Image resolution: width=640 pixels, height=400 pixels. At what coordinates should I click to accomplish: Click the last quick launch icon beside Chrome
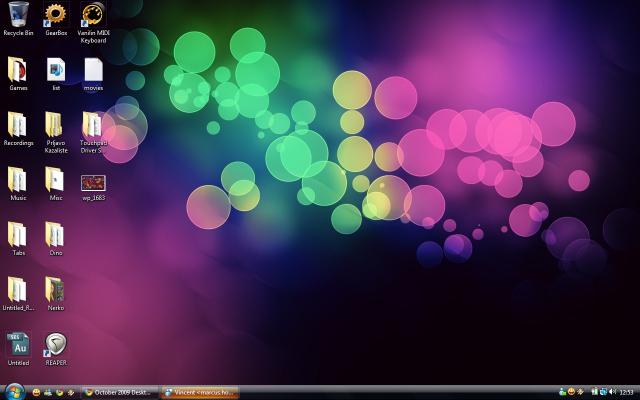click(71, 393)
